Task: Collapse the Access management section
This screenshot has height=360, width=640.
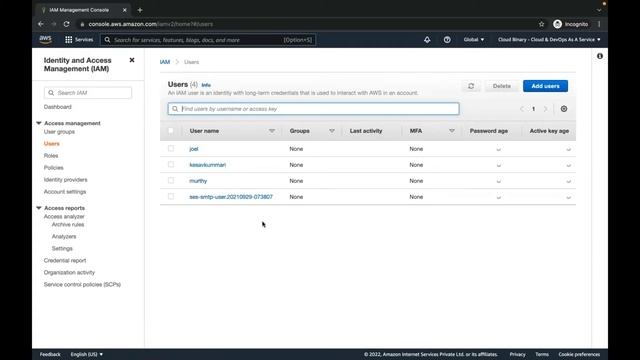Action: [x=39, y=123]
